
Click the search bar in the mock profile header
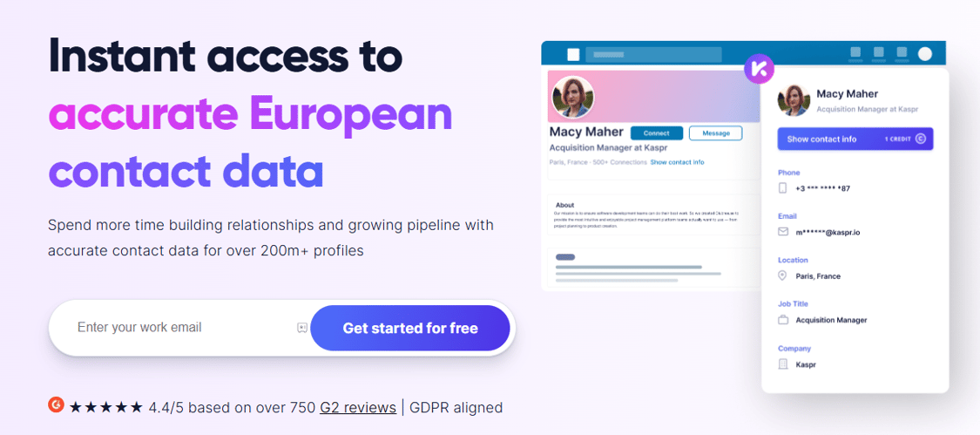[x=653, y=54]
